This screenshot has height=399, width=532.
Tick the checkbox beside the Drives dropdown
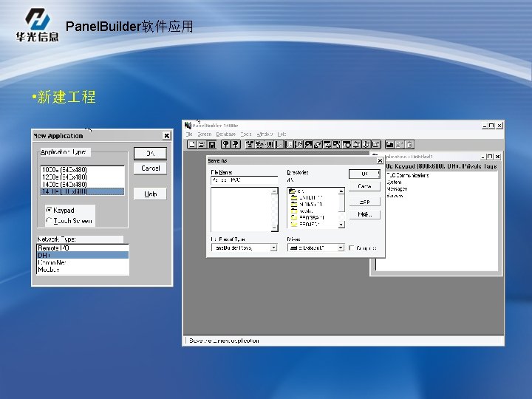point(352,248)
